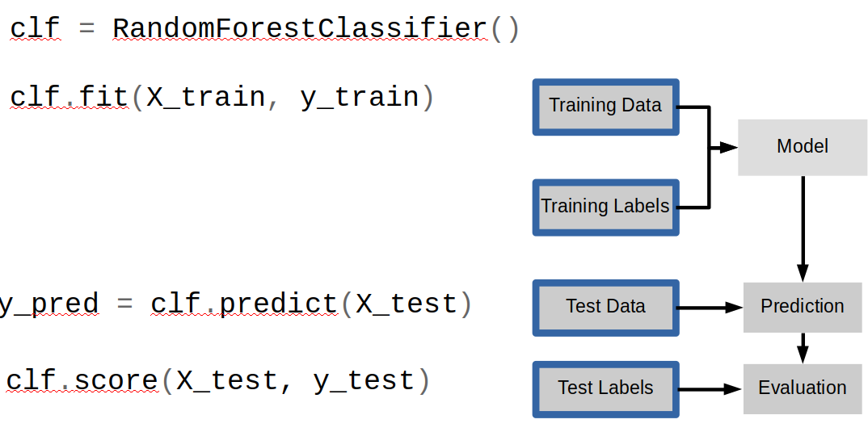Click the X_train argument
868x432 pixels.
point(206,98)
